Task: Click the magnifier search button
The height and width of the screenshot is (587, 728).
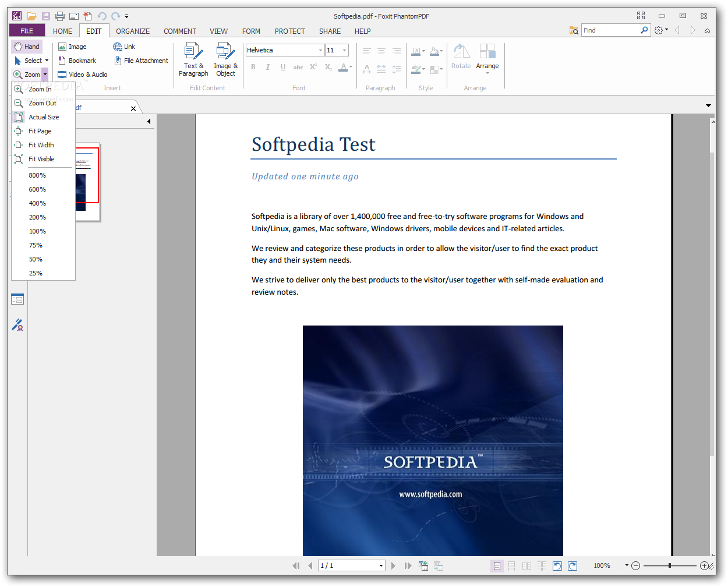Action: 644,30
